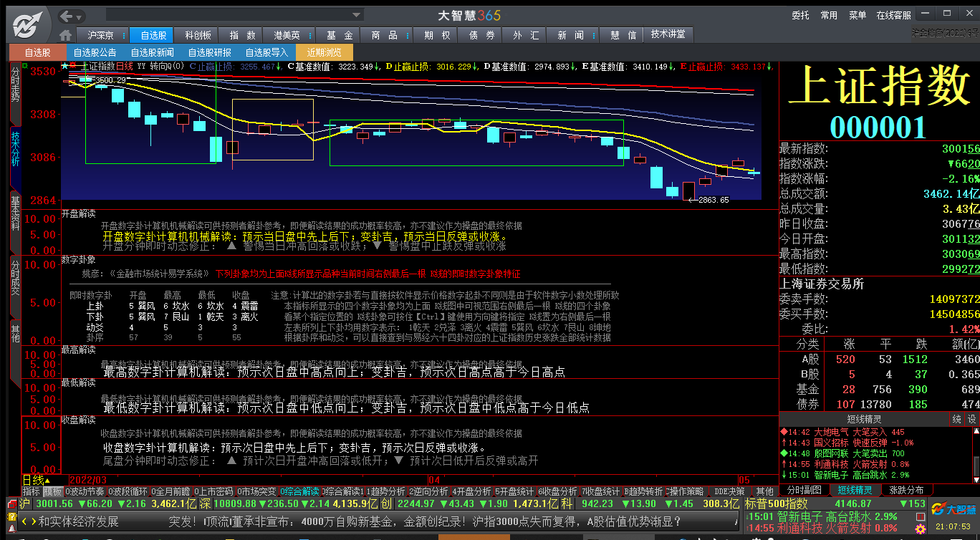The width and height of the screenshot is (980, 540).
Task: Toggle the 指标 button in indicator bar
Action: point(31,491)
